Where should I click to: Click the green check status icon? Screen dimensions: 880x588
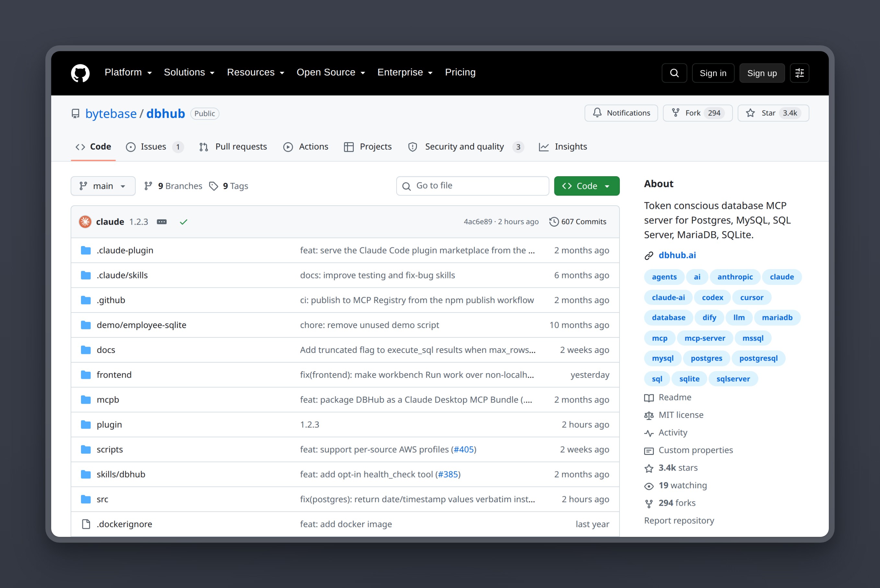(183, 221)
